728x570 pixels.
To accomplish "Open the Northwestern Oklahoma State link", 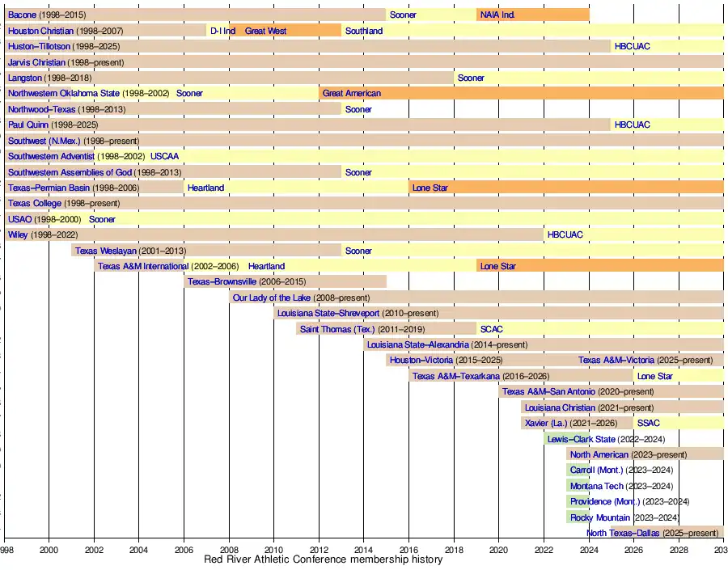I will tap(64, 93).
